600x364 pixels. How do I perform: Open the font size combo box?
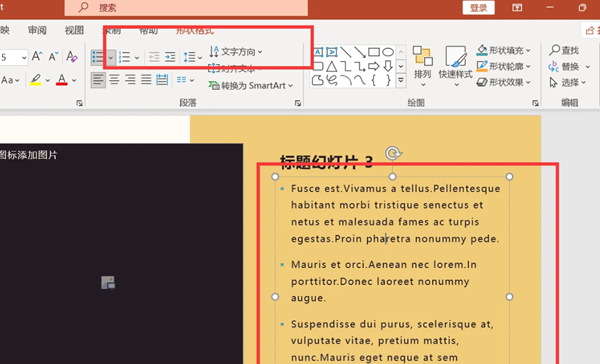14,57
